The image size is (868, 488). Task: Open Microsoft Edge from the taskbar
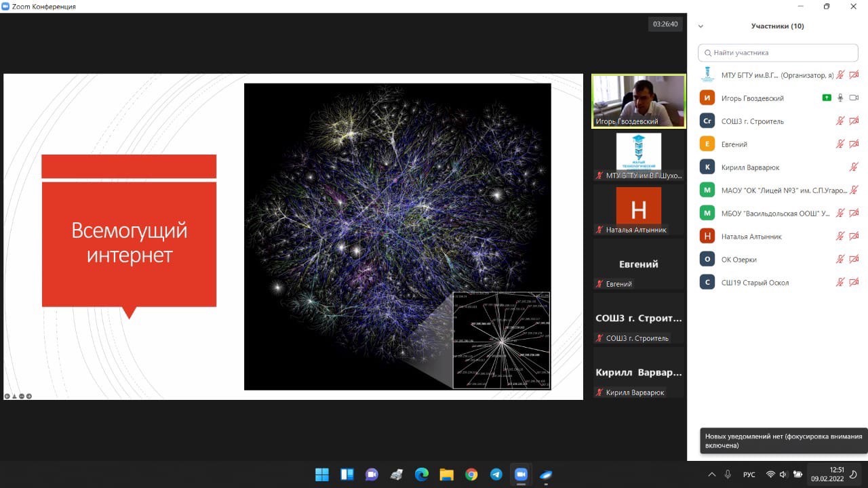click(x=421, y=474)
